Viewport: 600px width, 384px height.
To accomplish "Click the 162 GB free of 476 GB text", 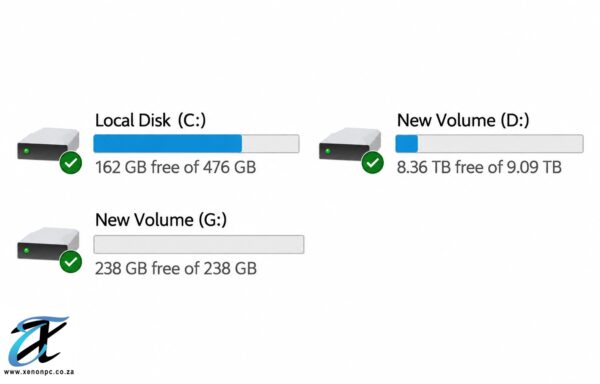I will pos(175,168).
